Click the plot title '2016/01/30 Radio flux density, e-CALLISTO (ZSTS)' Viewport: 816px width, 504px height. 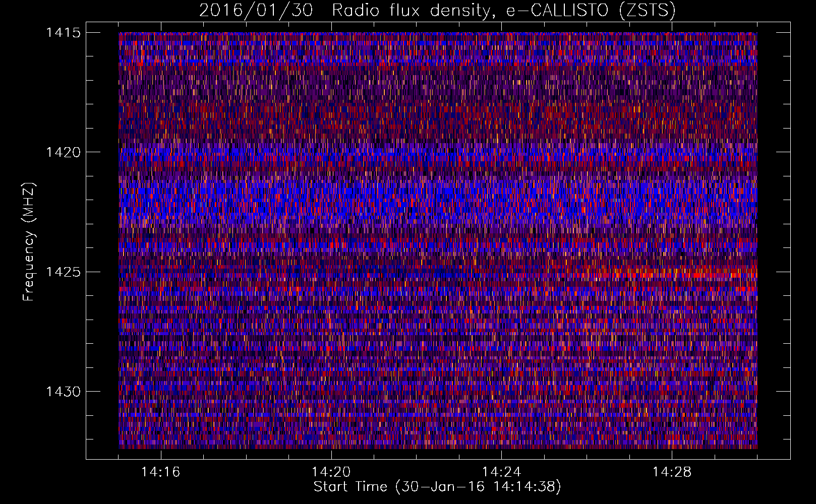coord(437,10)
